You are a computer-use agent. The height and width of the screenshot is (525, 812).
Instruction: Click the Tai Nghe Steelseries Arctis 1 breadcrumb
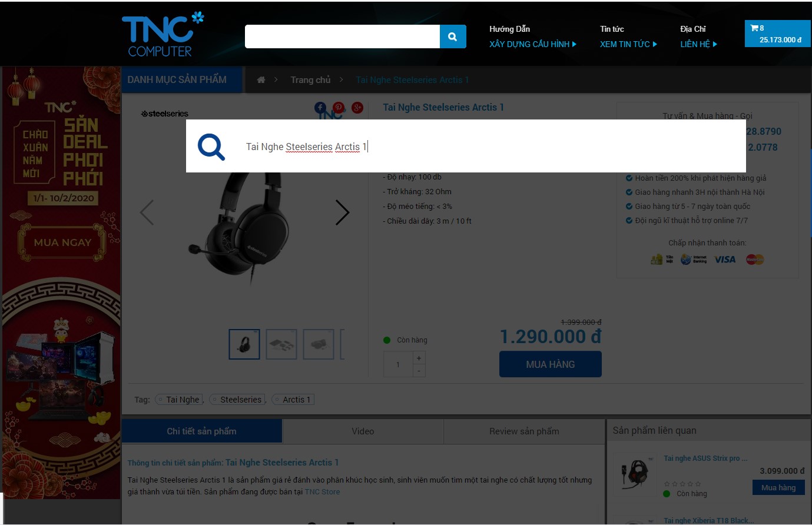click(412, 80)
